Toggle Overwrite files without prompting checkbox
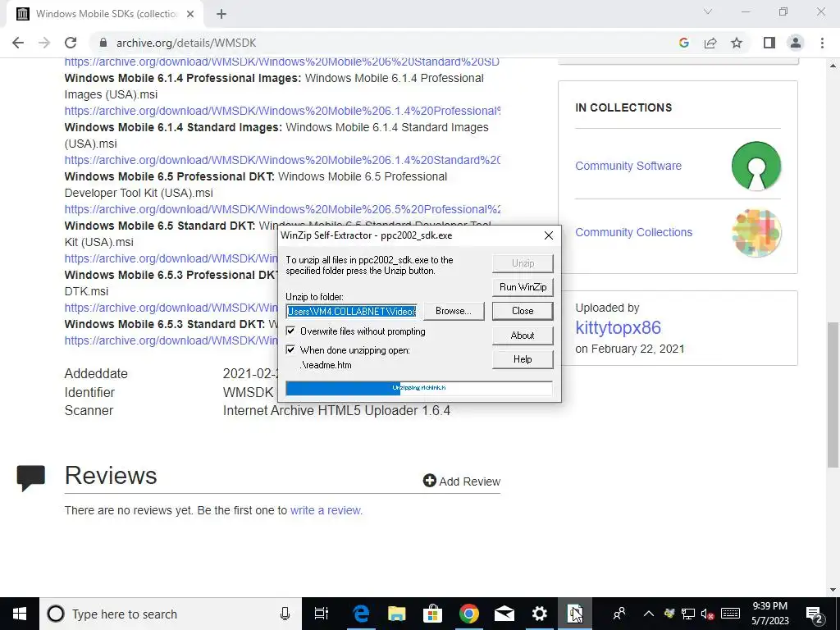 coord(290,331)
